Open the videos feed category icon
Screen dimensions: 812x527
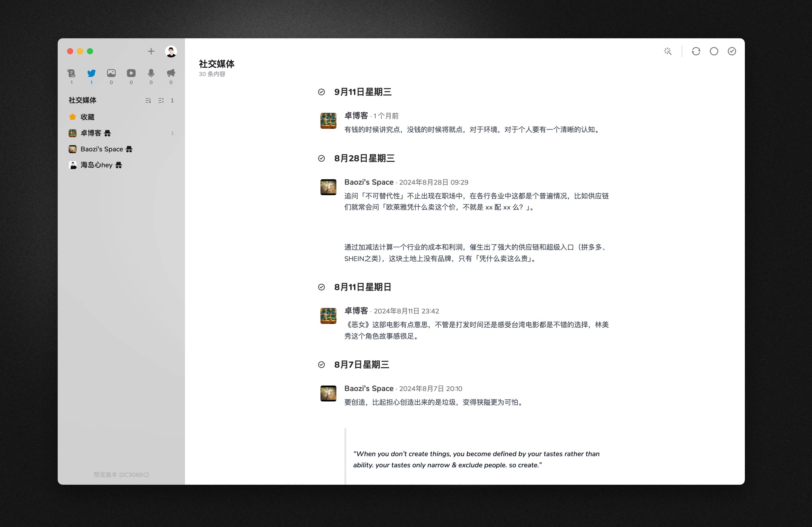click(131, 73)
